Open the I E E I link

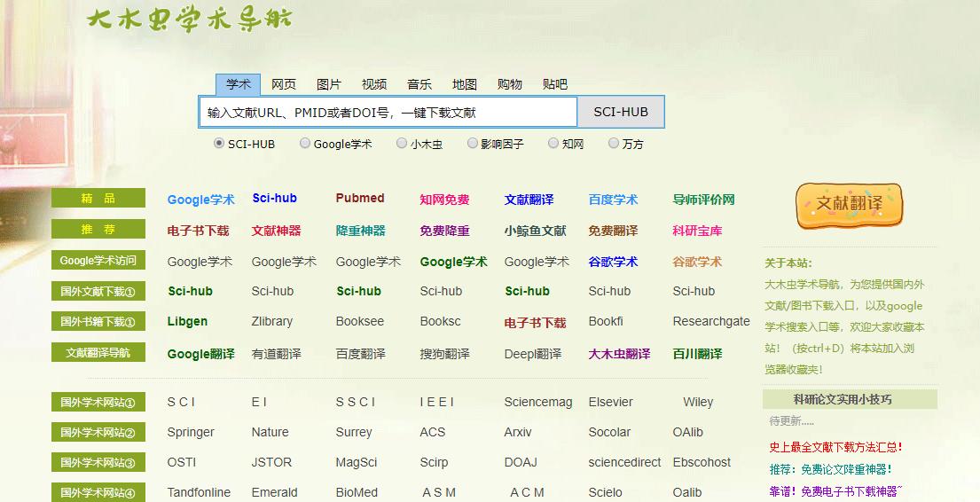pos(437,402)
